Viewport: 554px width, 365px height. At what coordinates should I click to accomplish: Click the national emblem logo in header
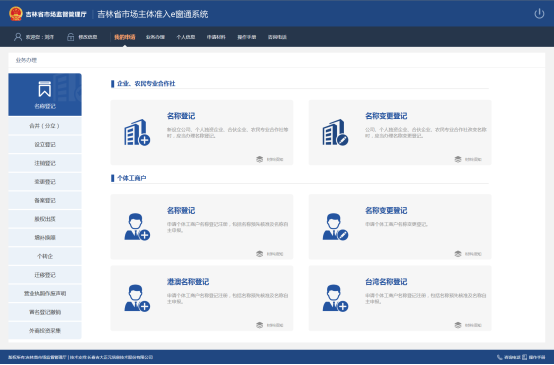click(16, 14)
